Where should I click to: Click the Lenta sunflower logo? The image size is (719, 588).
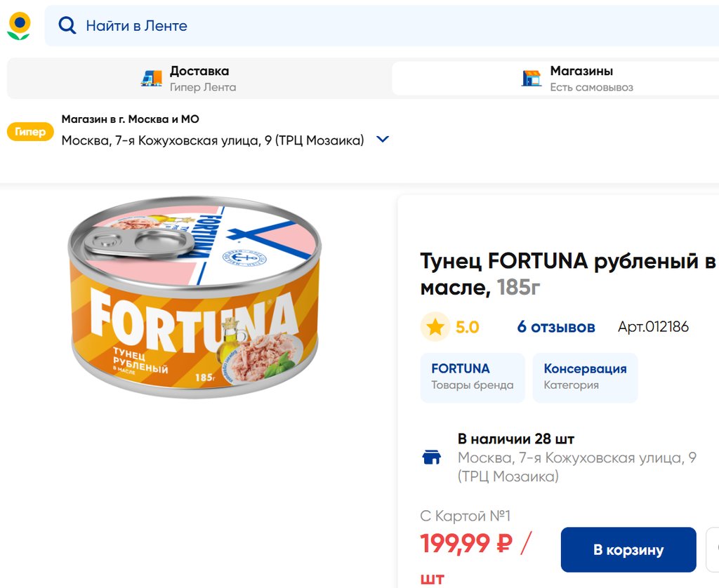click(19, 26)
